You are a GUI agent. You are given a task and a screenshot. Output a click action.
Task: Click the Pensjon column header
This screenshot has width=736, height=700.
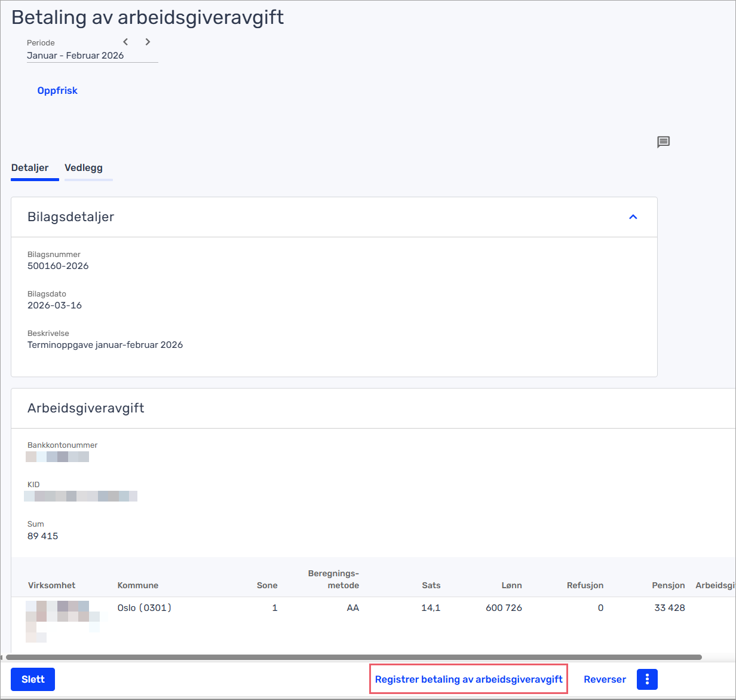[668, 585]
